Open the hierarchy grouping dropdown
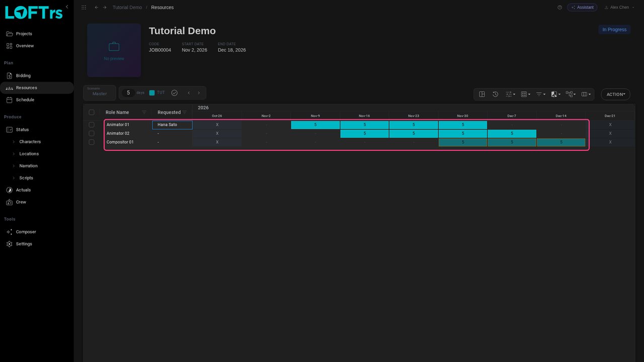This screenshot has width=644, height=362. [571, 94]
